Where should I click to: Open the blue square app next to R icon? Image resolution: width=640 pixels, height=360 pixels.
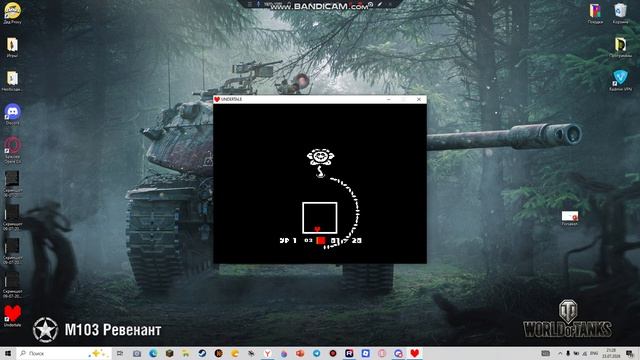(365, 353)
